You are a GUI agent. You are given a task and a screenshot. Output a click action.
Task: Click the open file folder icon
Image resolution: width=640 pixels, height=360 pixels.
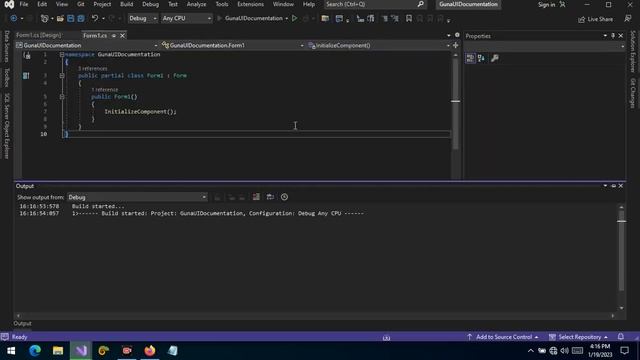tap(60, 18)
